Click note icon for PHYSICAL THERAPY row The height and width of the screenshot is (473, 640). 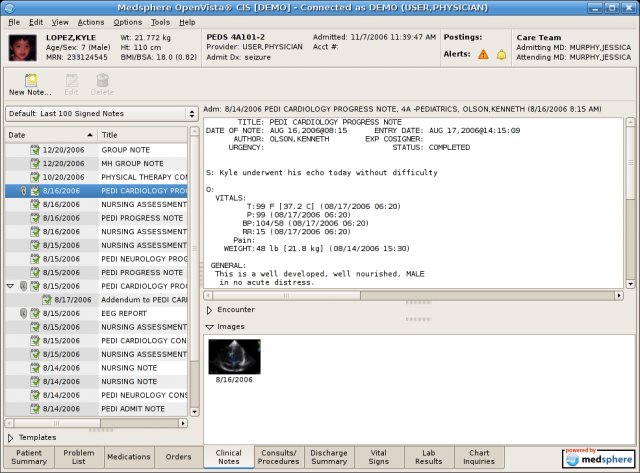(35, 177)
